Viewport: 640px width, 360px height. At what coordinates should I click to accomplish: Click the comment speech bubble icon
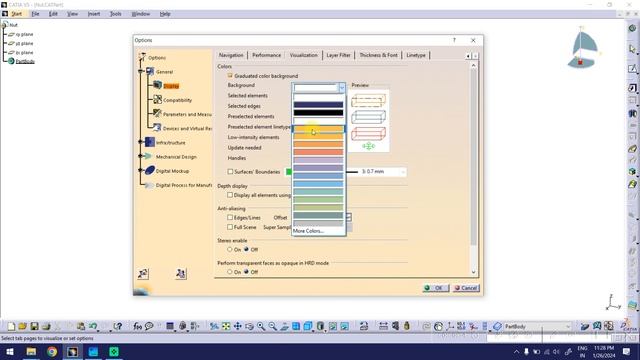[149, 326]
